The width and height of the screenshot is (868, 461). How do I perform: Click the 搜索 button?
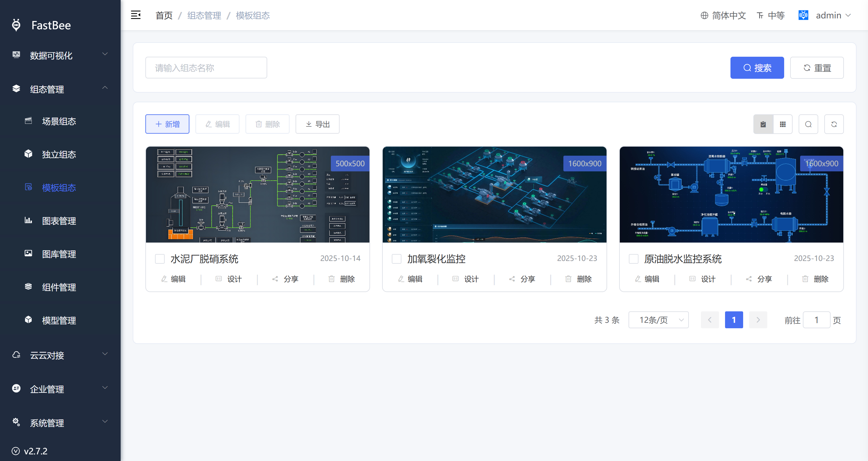tap(757, 68)
